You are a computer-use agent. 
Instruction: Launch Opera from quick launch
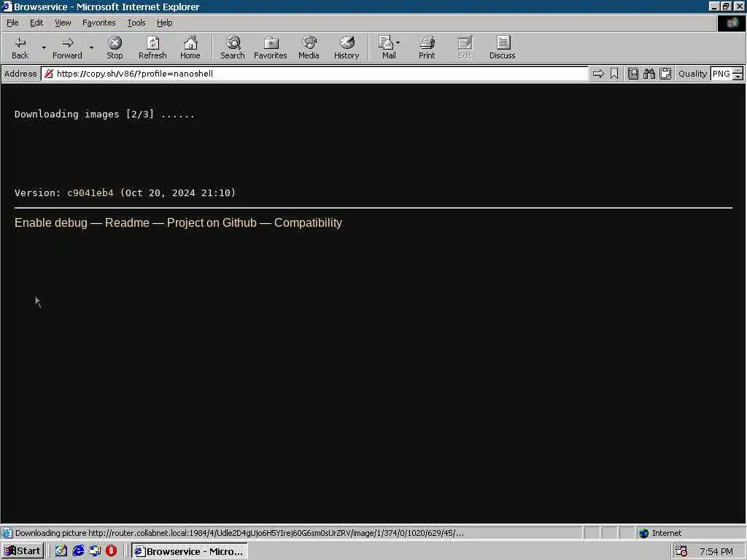[111, 551]
